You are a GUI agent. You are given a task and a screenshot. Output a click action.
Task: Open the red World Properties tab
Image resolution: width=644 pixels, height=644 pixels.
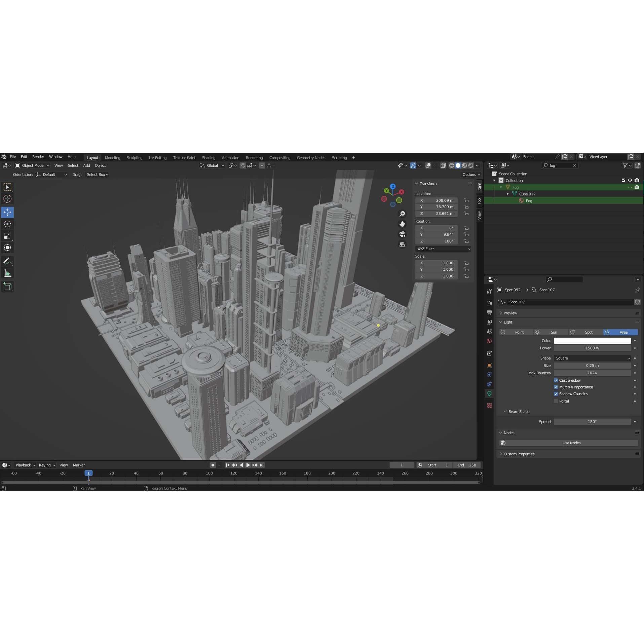click(489, 341)
